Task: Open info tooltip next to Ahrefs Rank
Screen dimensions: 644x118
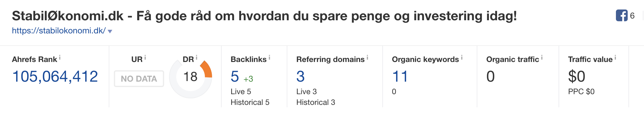Action: (60, 58)
